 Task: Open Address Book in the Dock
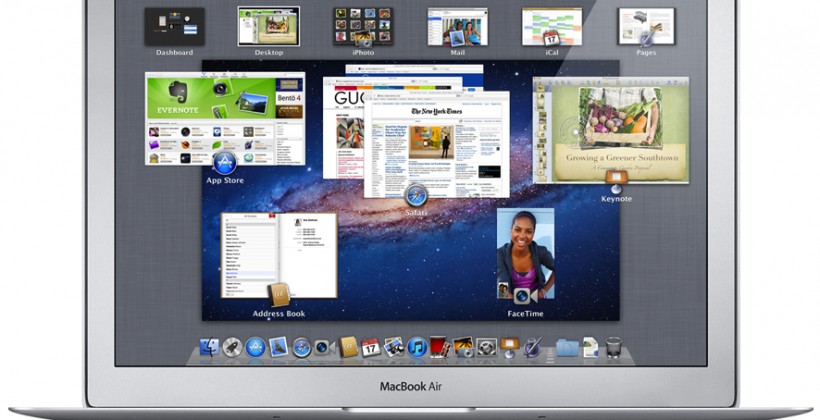pyautogui.click(x=348, y=347)
